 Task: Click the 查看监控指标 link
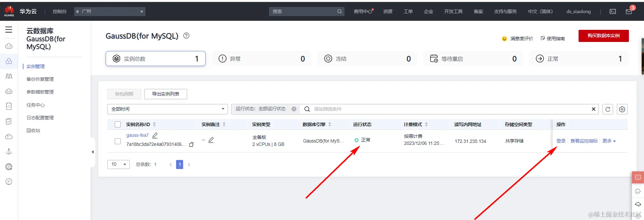[584, 141]
